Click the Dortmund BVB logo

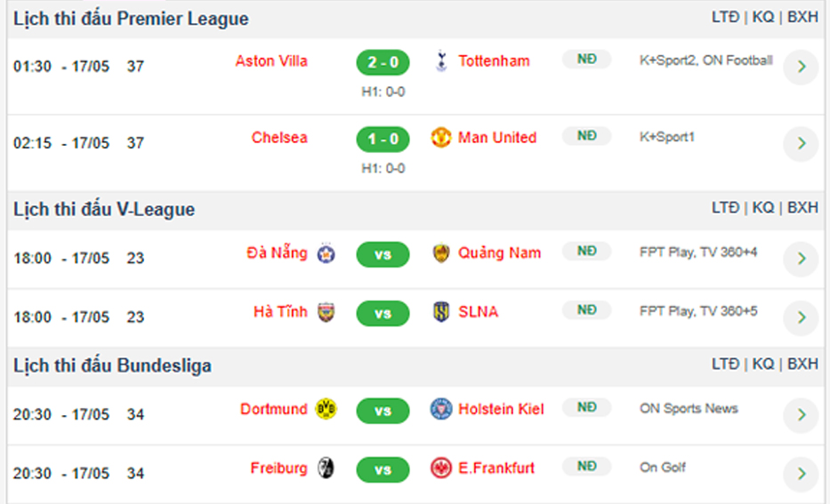click(x=326, y=410)
